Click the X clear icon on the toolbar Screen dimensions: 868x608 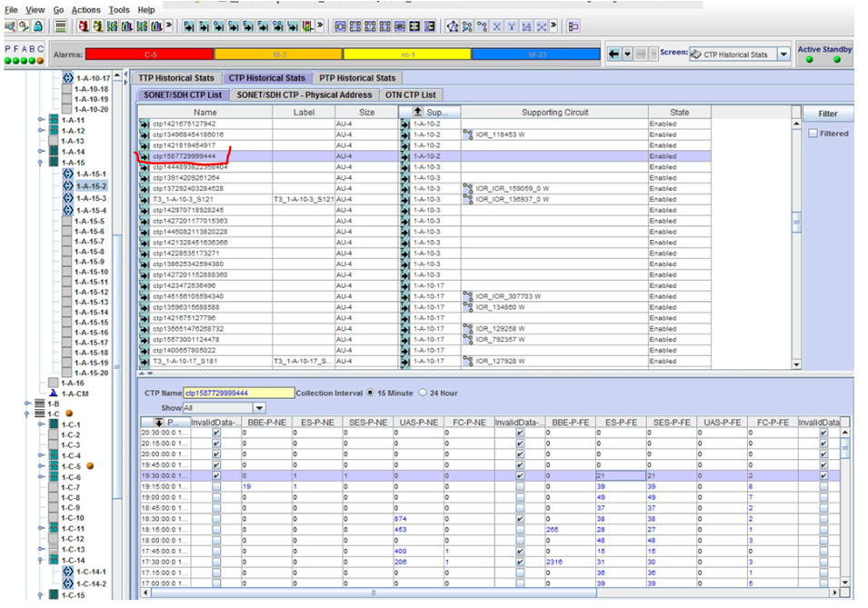coord(497,28)
